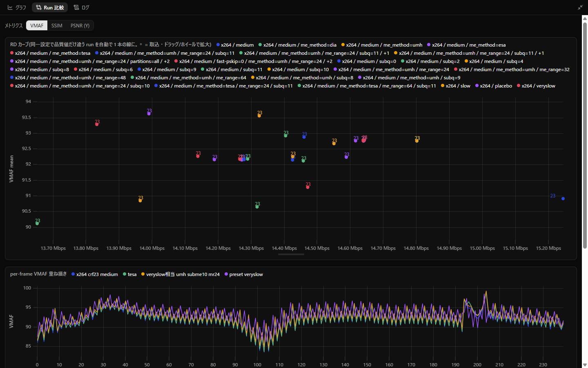Click the rightmost blue data point near 15.20 Mbps
This screenshot has height=368, width=588.
[x=563, y=199]
